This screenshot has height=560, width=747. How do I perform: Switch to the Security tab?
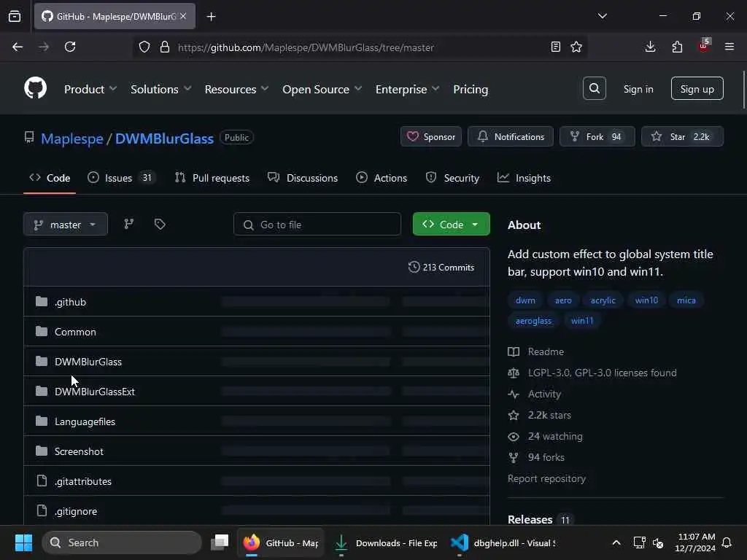point(452,178)
